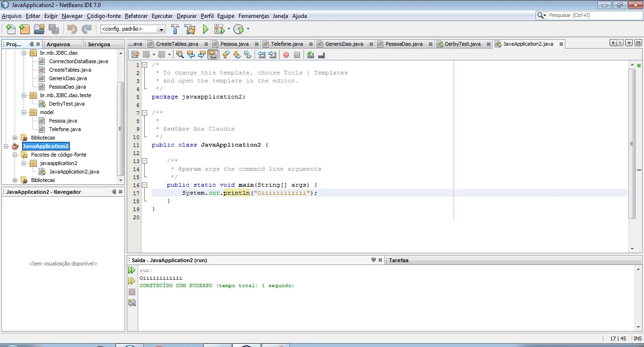The width and height of the screenshot is (644, 347).
Task: Click the Open Project folder icon
Action: (39, 29)
